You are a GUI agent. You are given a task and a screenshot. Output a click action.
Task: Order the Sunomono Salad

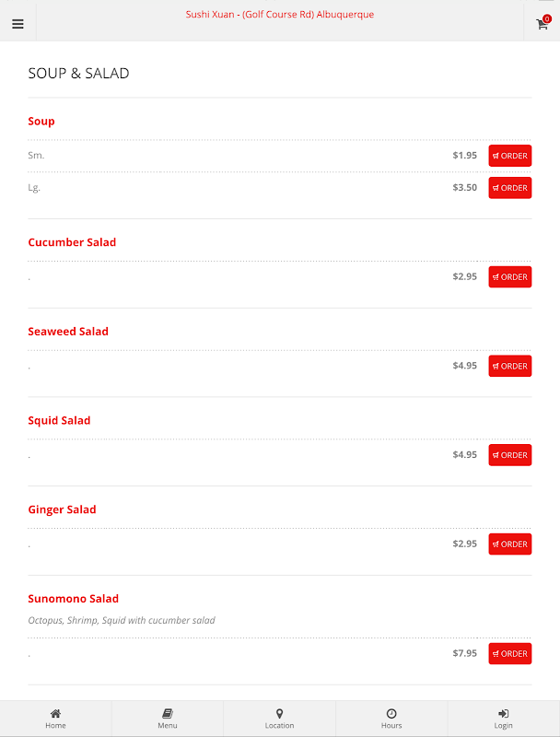click(x=509, y=653)
